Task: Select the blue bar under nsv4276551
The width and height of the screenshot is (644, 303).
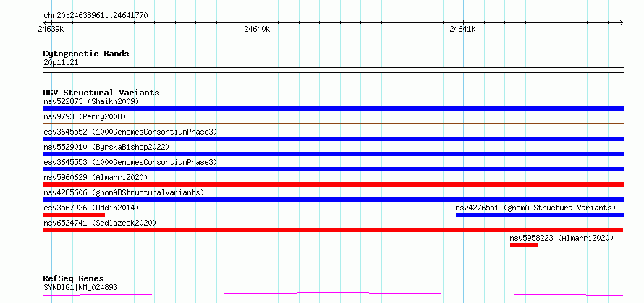Action: tap(540, 215)
